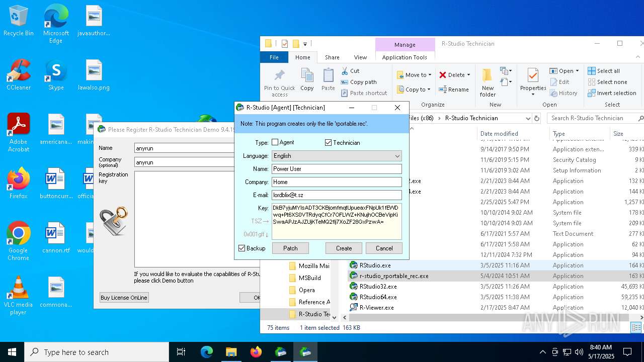
Task: Select the lawalso.png desktop file
Action: [x=94, y=75]
